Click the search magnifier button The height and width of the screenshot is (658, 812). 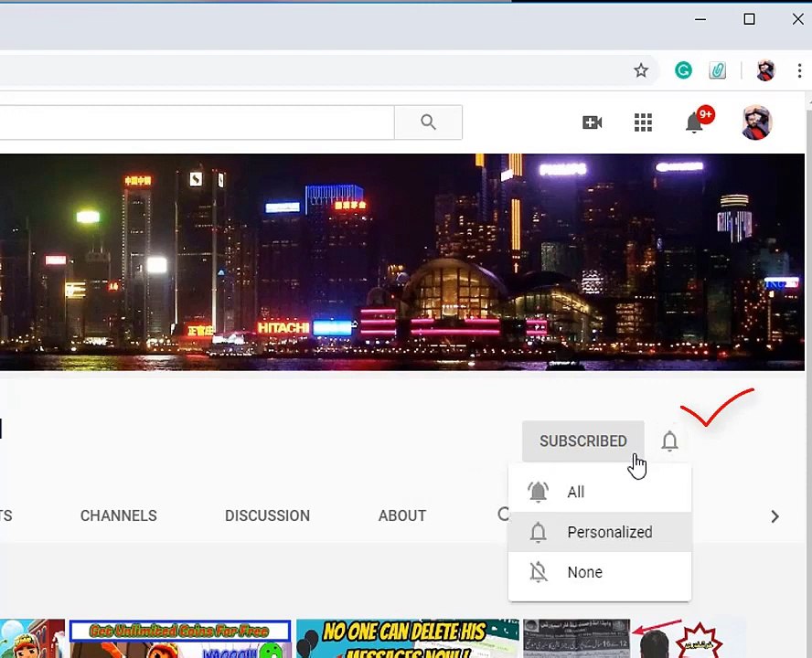tap(428, 122)
